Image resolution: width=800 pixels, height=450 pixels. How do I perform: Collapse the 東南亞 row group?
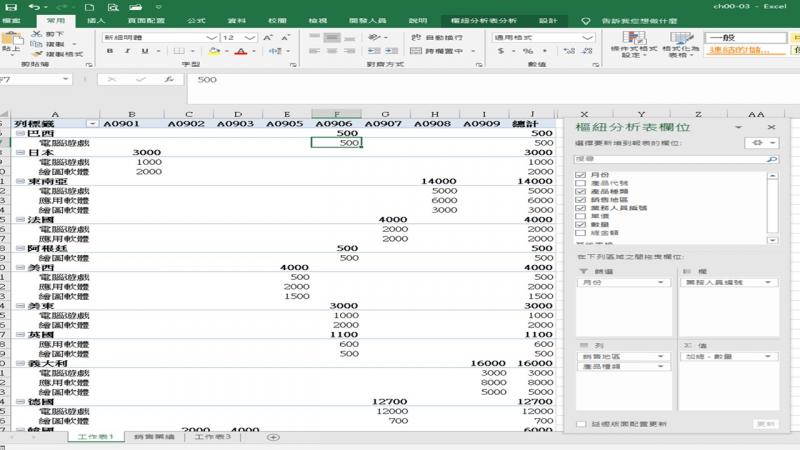(x=20, y=181)
